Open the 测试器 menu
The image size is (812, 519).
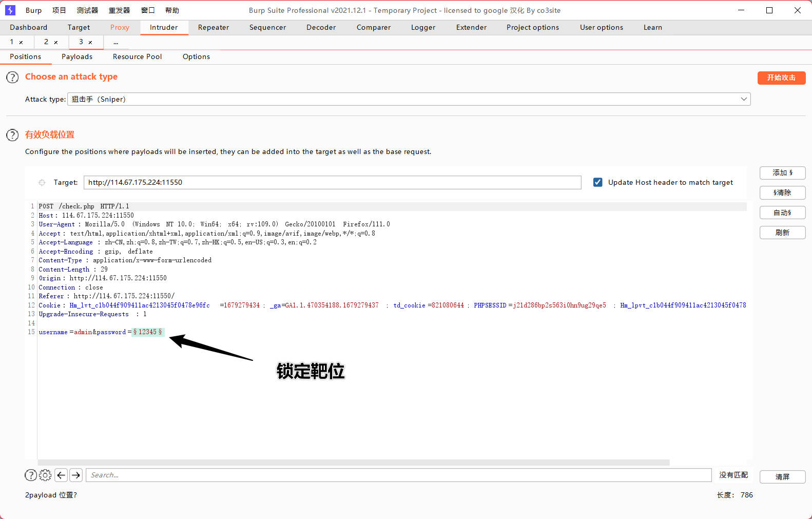tap(87, 10)
